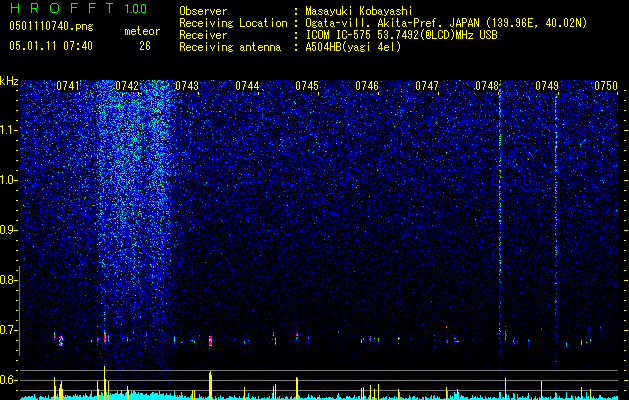
Task: Click the 0749 time marker
Action: [x=547, y=86]
